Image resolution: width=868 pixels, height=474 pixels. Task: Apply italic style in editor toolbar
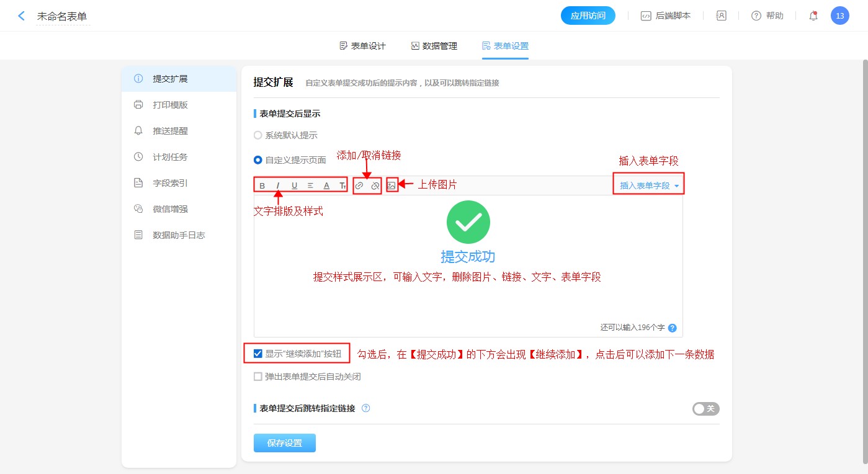coord(278,186)
